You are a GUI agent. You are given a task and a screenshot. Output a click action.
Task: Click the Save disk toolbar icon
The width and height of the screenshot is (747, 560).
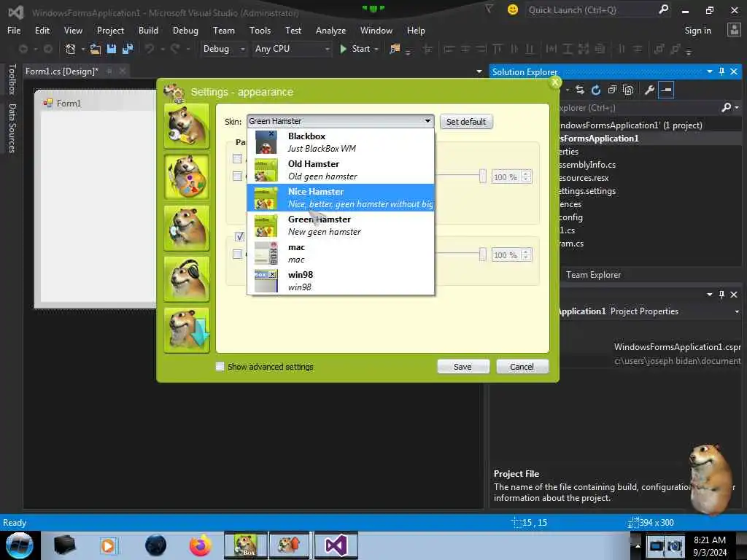112,49
